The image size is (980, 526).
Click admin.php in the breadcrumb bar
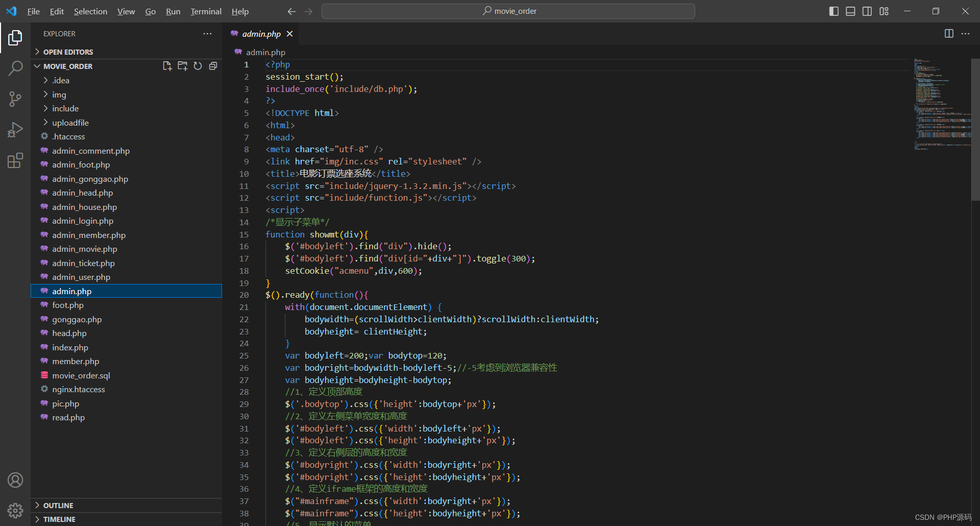click(265, 52)
